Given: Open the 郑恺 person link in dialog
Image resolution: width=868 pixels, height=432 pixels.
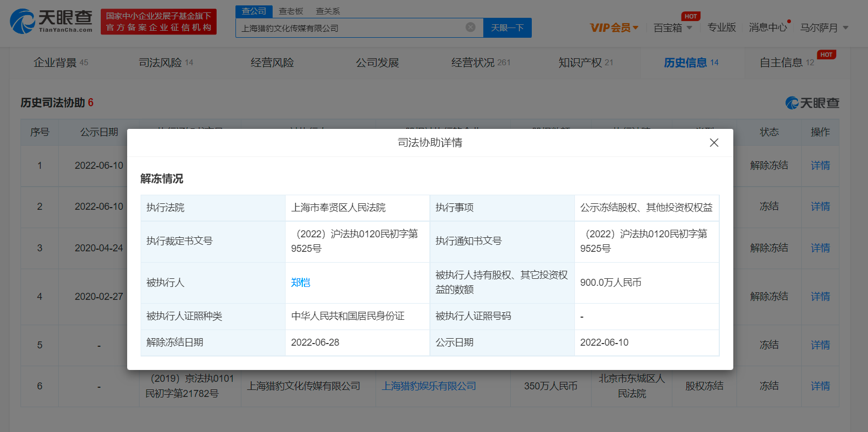Looking at the screenshot, I should pyautogui.click(x=301, y=283).
